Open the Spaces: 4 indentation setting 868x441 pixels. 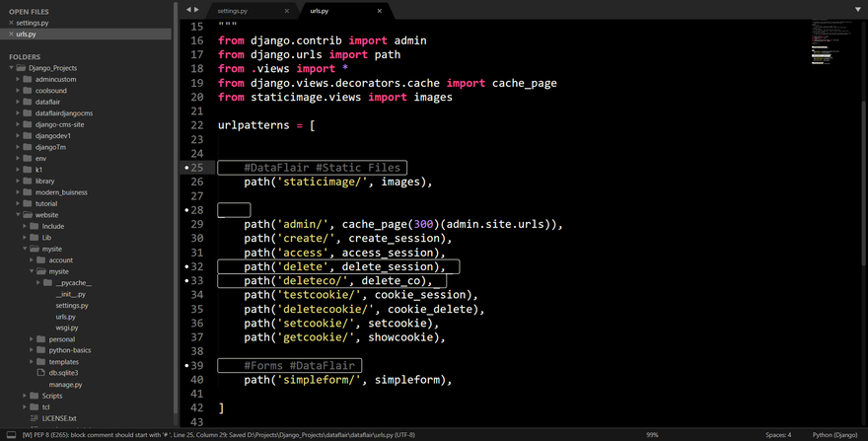pyautogui.click(x=777, y=434)
